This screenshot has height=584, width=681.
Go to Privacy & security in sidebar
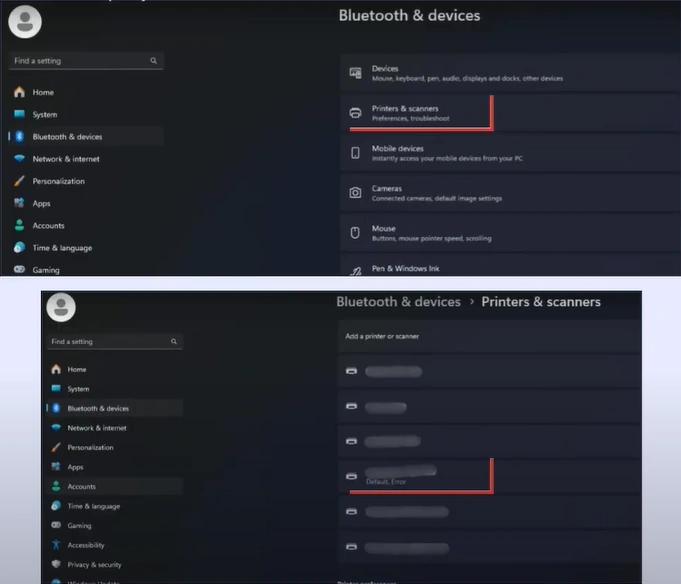[94, 565]
